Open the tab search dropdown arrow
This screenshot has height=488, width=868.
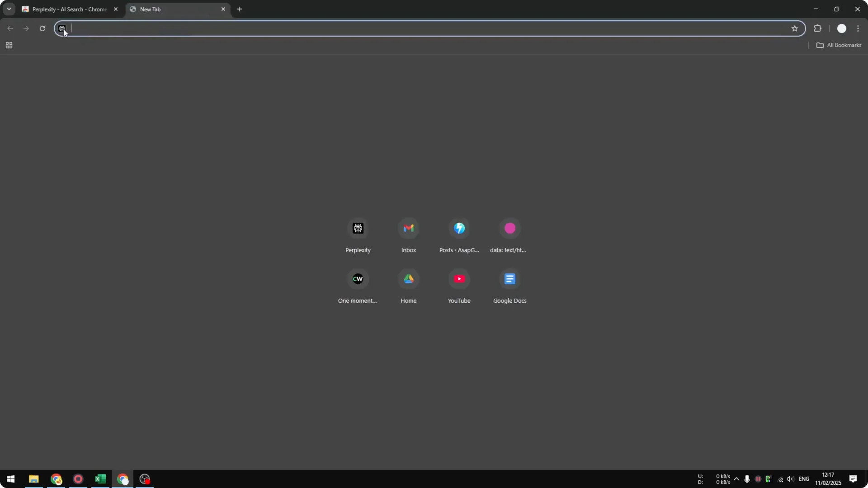tap(9, 9)
